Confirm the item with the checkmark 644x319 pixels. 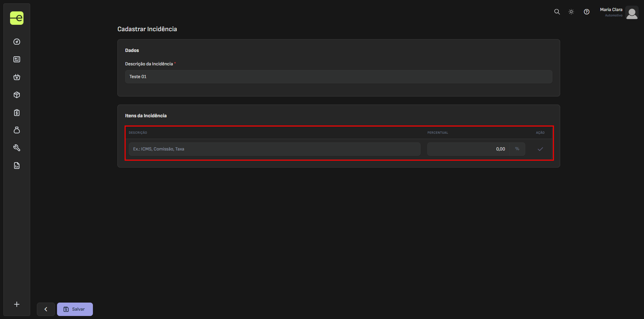coord(540,149)
